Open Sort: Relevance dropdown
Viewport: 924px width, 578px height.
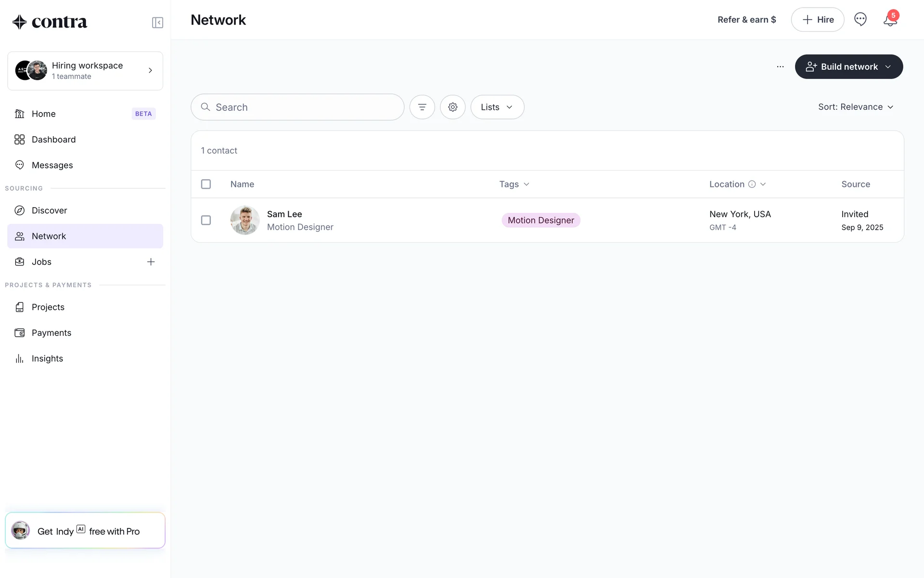click(855, 107)
